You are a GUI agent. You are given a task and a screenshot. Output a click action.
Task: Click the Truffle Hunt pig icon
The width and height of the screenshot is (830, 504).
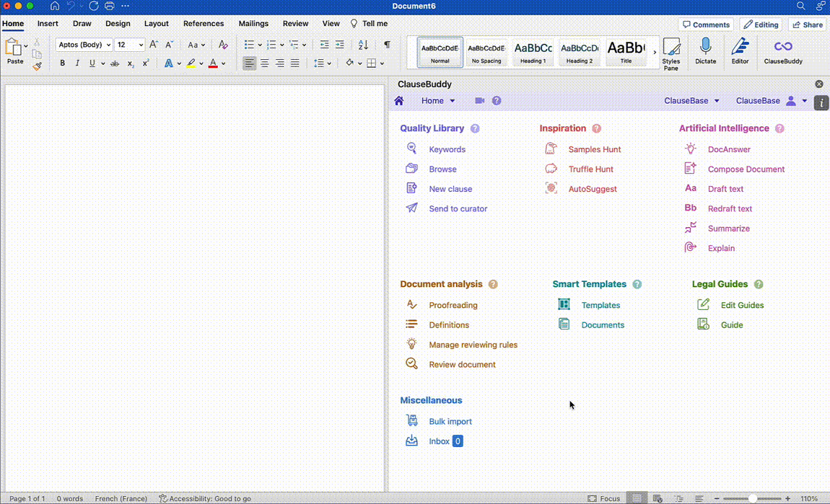pos(551,169)
